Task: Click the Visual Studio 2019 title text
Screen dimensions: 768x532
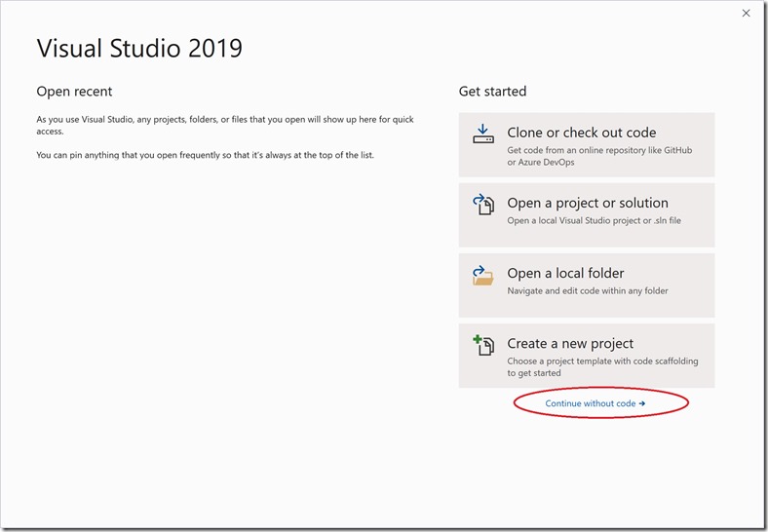Action: click(139, 48)
